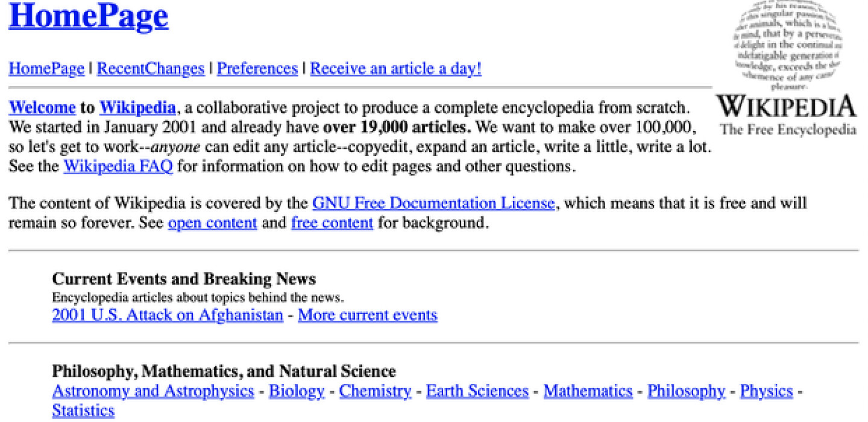The width and height of the screenshot is (868, 422).
Task: Follow the 'free content' link
Action: click(332, 222)
